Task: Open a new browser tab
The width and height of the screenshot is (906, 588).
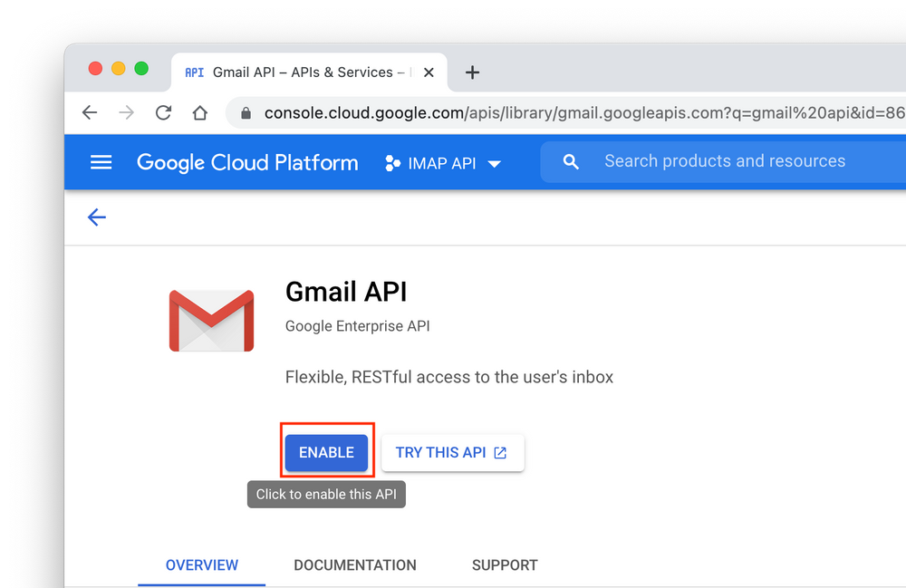Action: point(472,72)
